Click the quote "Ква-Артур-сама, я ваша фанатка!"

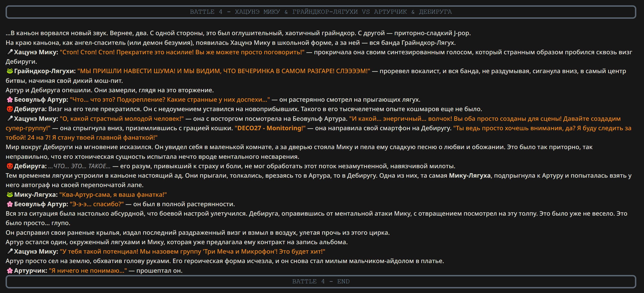(113, 195)
